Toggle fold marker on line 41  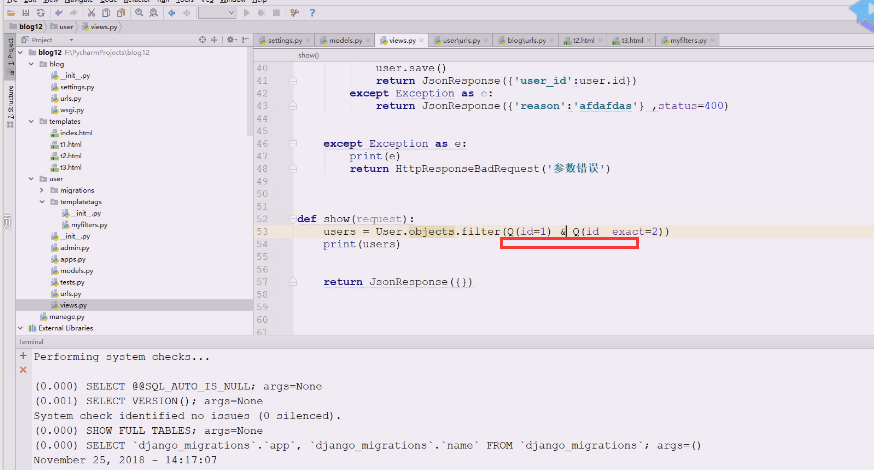(x=293, y=81)
